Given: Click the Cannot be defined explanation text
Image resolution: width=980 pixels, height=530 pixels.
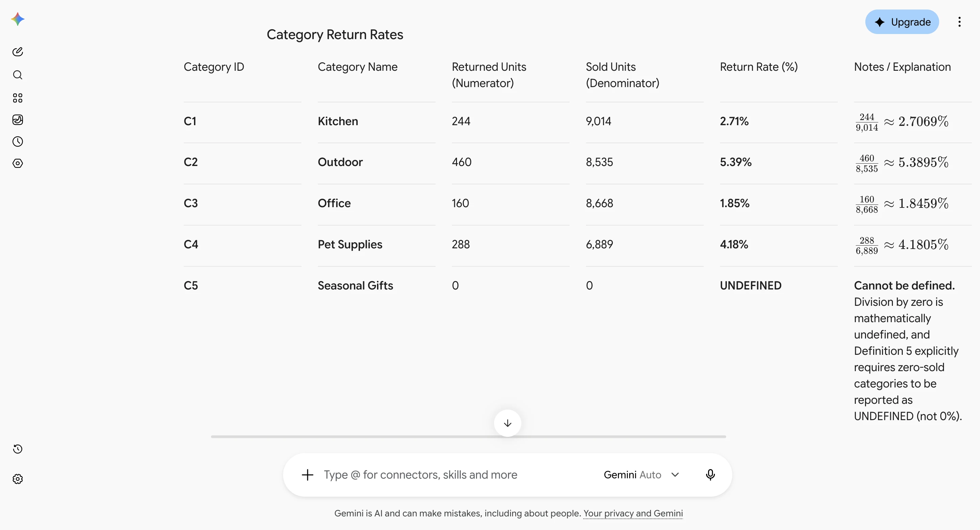Looking at the screenshot, I should point(904,285).
